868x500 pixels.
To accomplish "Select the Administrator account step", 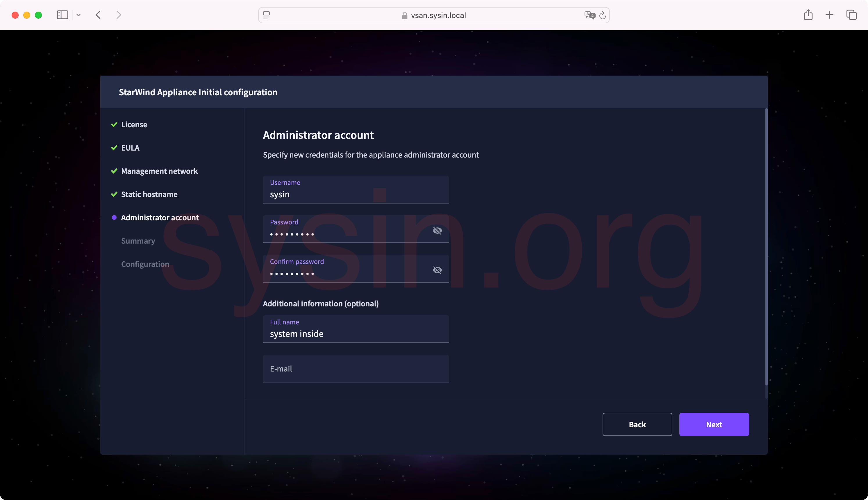I will click(160, 217).
